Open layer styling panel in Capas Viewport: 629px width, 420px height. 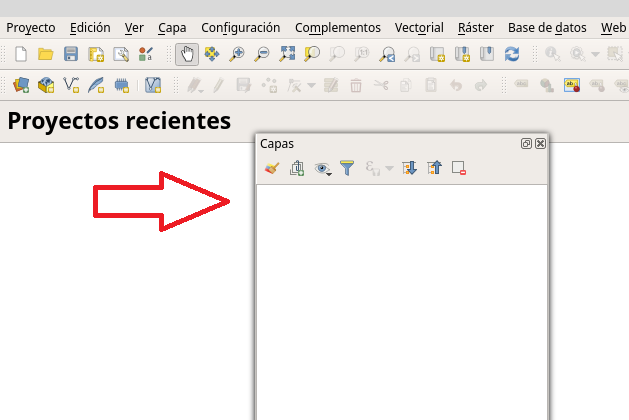270,169
